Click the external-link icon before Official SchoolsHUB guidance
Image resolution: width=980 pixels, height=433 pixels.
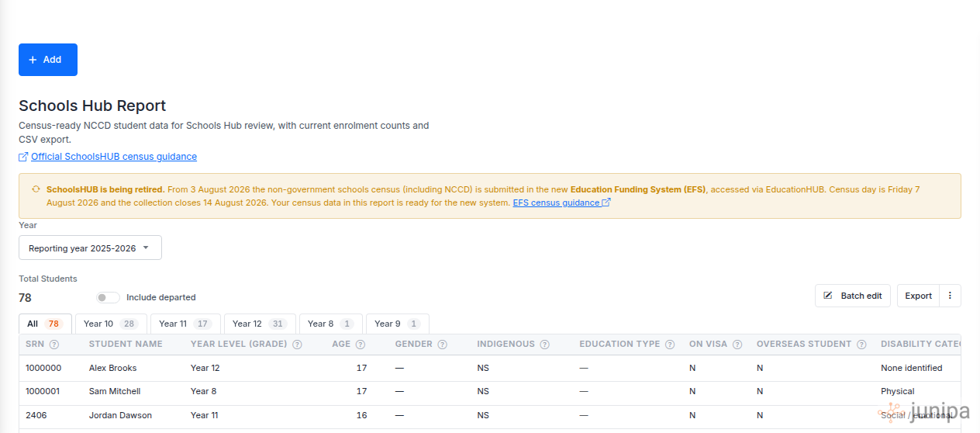tap(23, 157)
